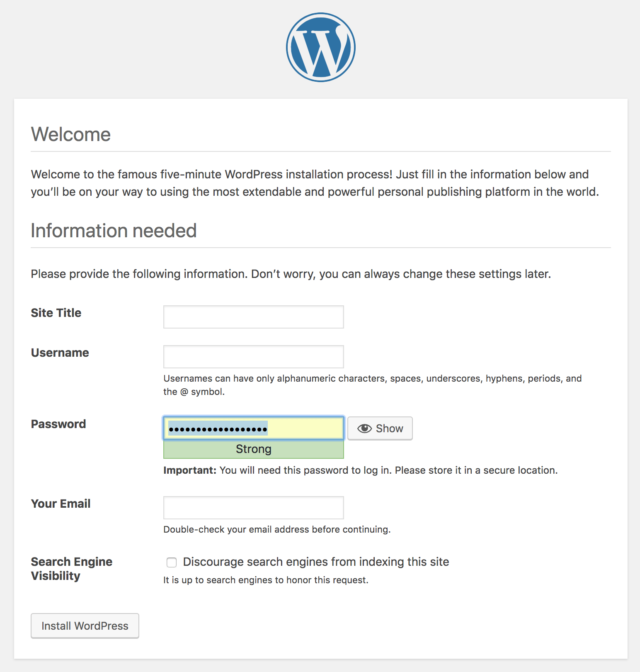Click the Your Email label
Viewport: 640px width, 672px height.
coord(61,504)
